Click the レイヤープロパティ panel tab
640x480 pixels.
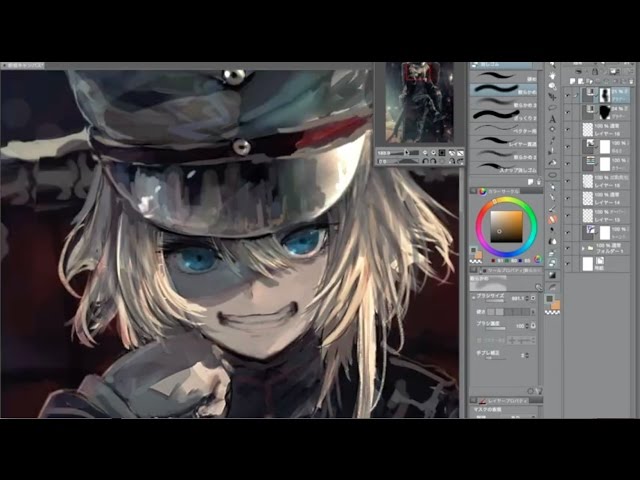[504, 400]
